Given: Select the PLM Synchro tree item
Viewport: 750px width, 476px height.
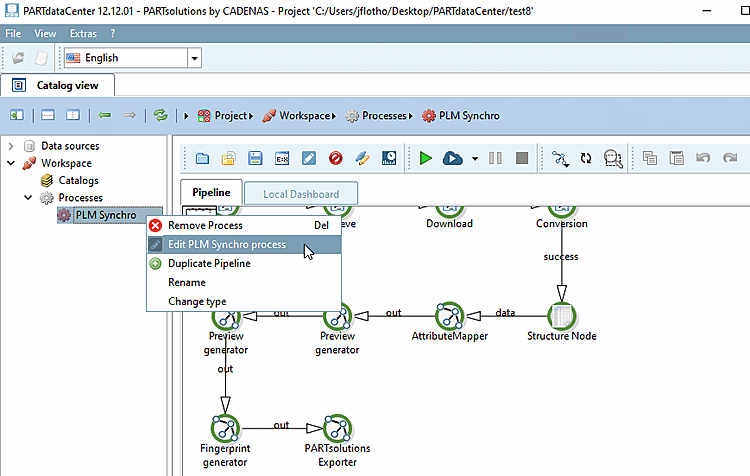Looking at the screenshot, I should 106,215.
